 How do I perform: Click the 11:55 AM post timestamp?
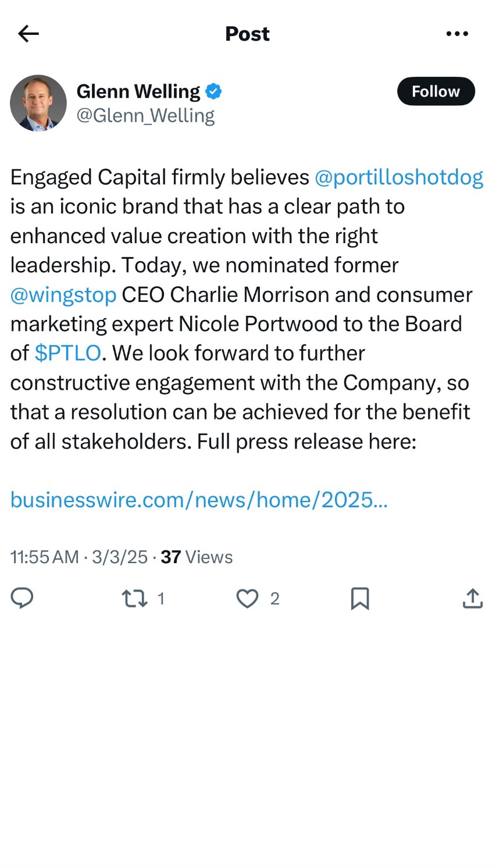tap(45, 557)
